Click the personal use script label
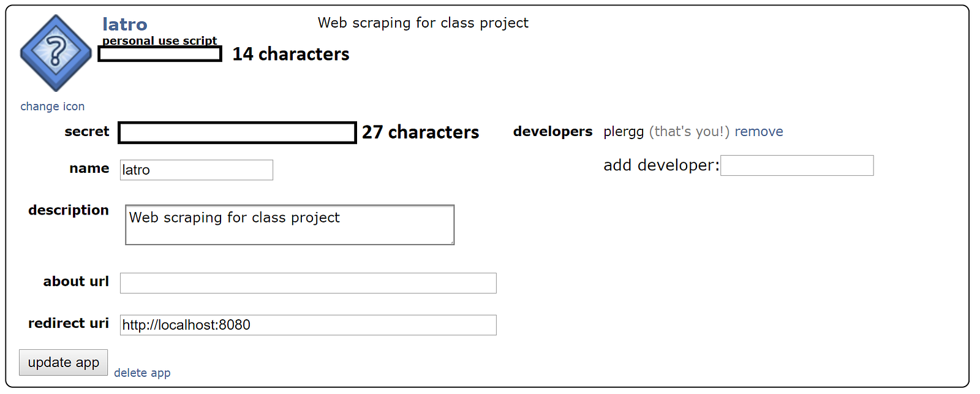This screenshot has height=394, width=980. click(159, 40)
